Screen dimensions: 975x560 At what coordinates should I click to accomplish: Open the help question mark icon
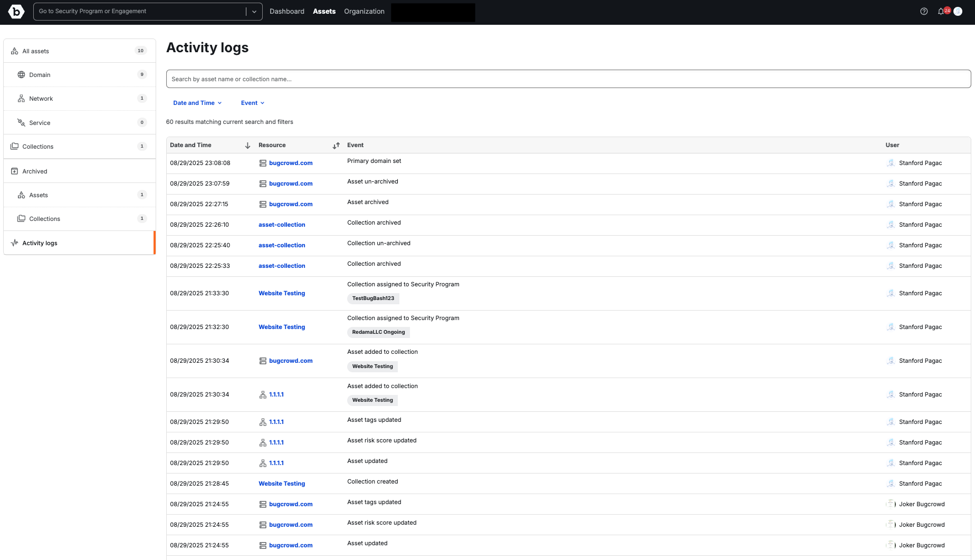tap(924, 11)
